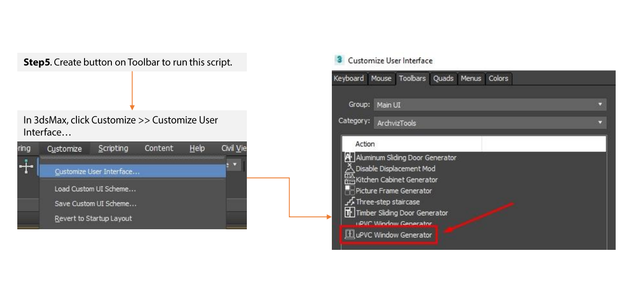Go to the Quads tab

tap(443, 78)
